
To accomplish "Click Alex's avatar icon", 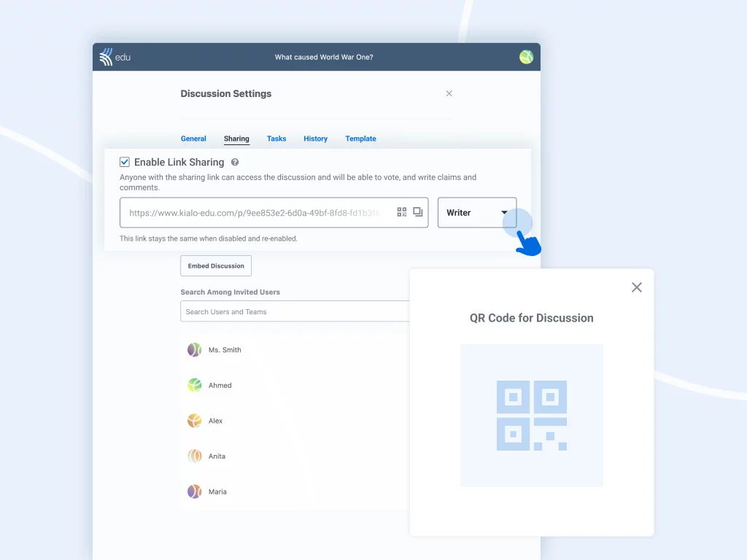I will [x=194, y=421].
